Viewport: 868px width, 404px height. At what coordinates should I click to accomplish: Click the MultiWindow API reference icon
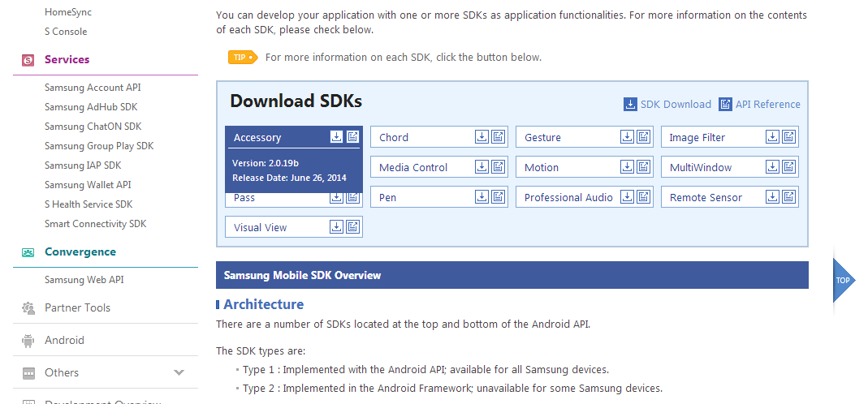tap(789, 166)
